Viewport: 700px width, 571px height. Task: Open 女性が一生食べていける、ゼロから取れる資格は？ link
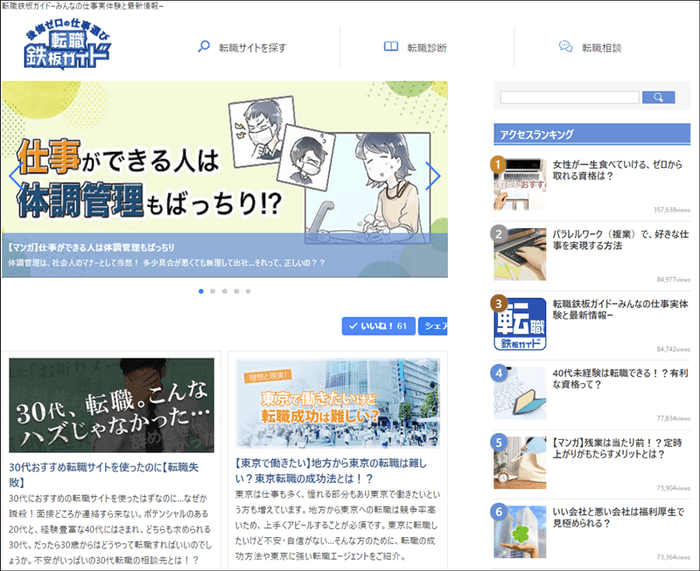tap(617, 170)
